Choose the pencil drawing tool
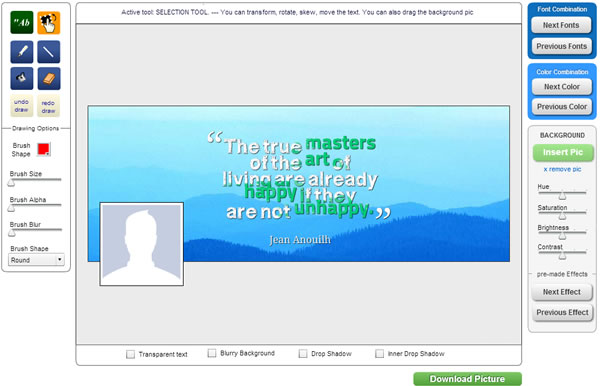The image size is (600, 386). (x=22, y=51)
